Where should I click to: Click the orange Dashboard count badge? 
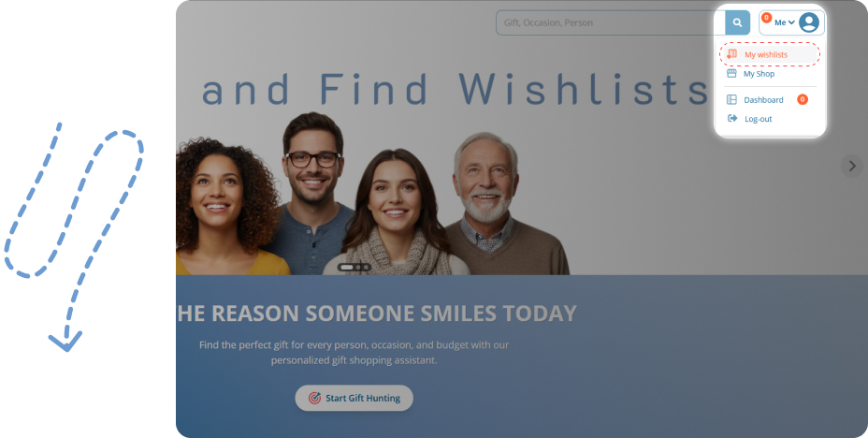coord(803,99)
